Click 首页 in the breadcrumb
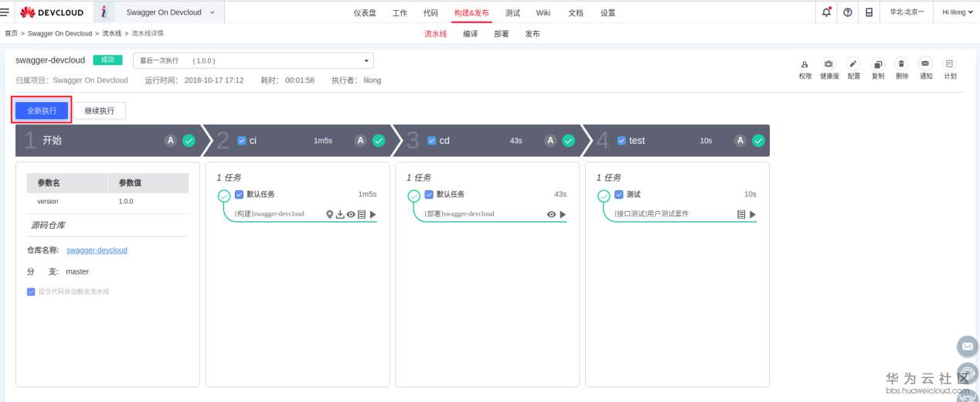 click(x=12, y=33)
